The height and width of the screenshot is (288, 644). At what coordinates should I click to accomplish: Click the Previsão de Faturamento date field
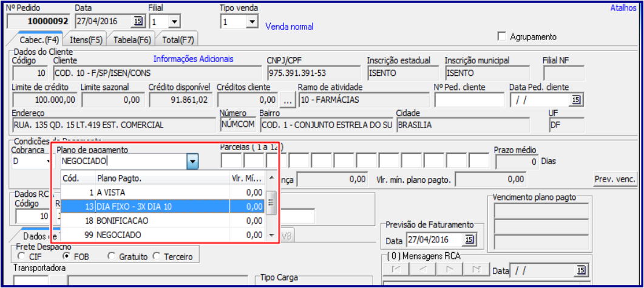tap(435, 240)
